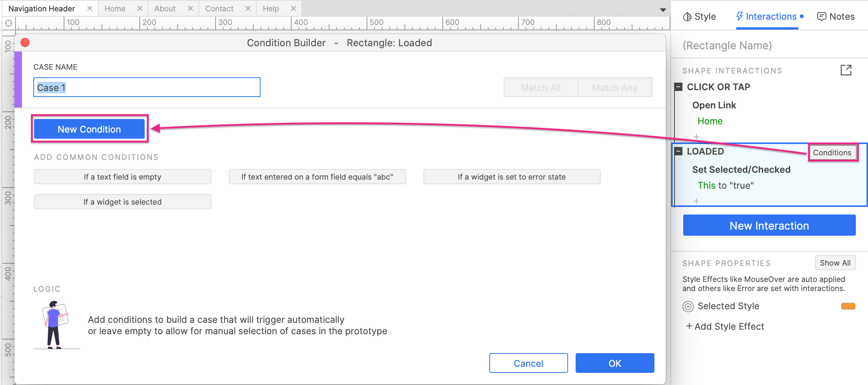Click the ruler origin crosshair icon
This screenshot has height=385, width=868.
[8, 23]
